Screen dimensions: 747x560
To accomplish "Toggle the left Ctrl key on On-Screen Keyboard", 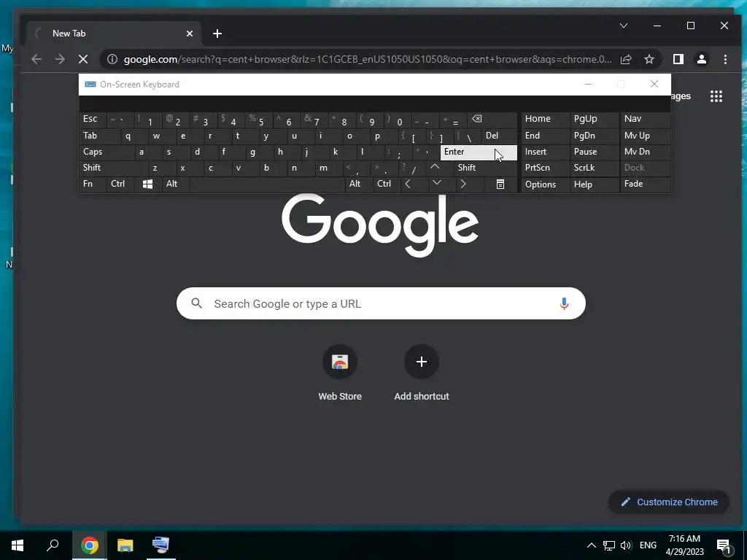I will pos(120,184).
